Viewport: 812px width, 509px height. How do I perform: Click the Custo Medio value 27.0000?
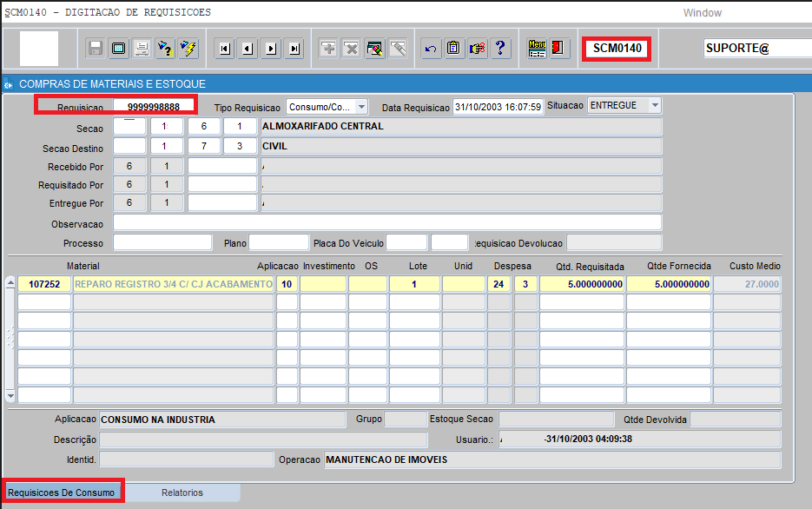coord(747,284)
